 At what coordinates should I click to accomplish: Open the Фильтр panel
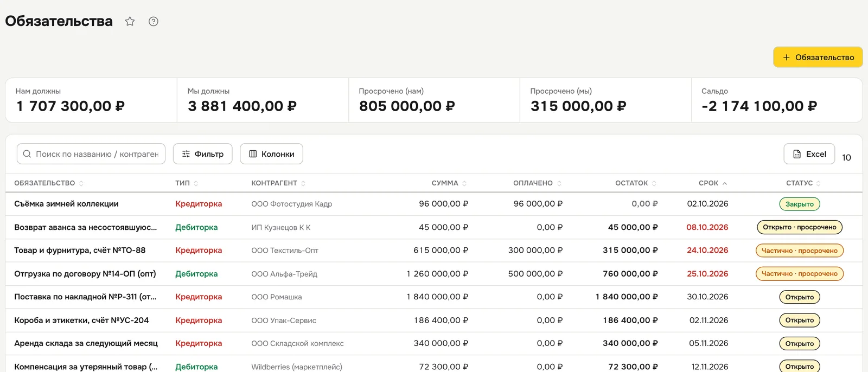click(x=202, y=154)
